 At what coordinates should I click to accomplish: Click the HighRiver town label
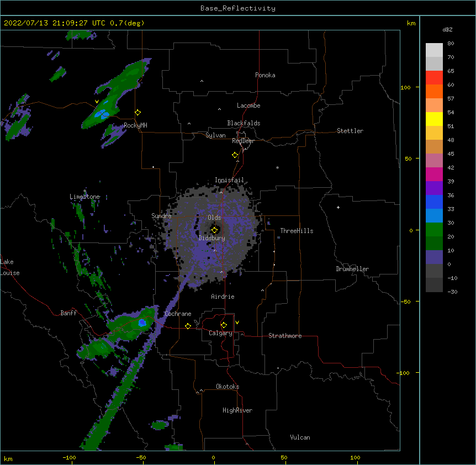point(237,410)
